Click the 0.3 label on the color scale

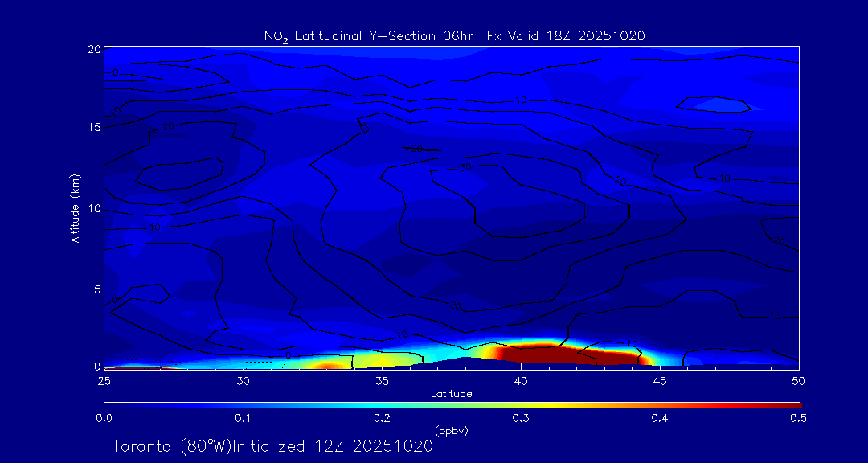click(x=521, y=418)
